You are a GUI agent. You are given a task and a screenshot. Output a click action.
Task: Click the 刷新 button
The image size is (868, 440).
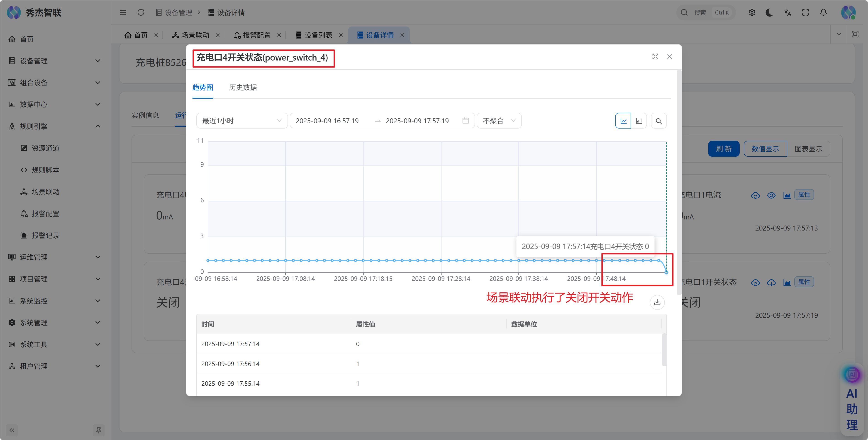tap(723, 148)
